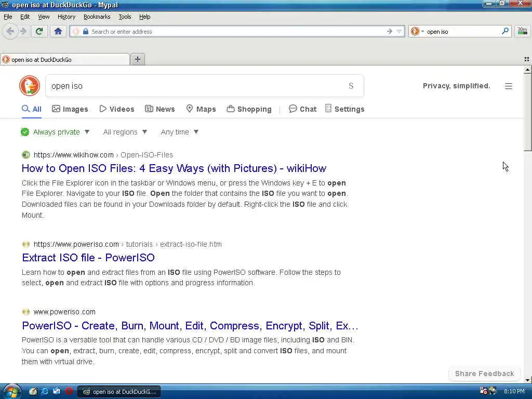
Task: Switch to Maps results
Action: pos(201,109)
